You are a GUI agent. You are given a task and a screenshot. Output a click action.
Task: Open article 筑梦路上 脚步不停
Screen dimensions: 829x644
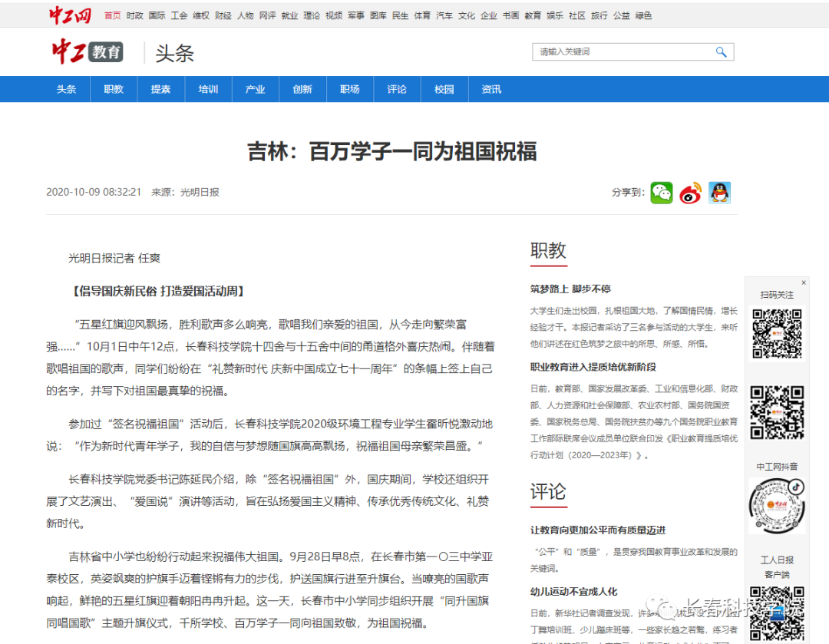click(x=570, y=289)
